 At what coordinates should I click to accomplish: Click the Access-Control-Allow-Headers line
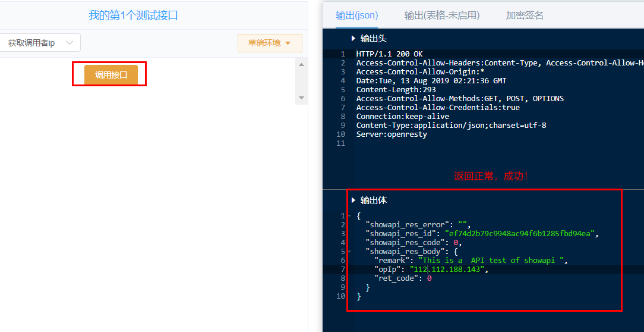(500, 63)
